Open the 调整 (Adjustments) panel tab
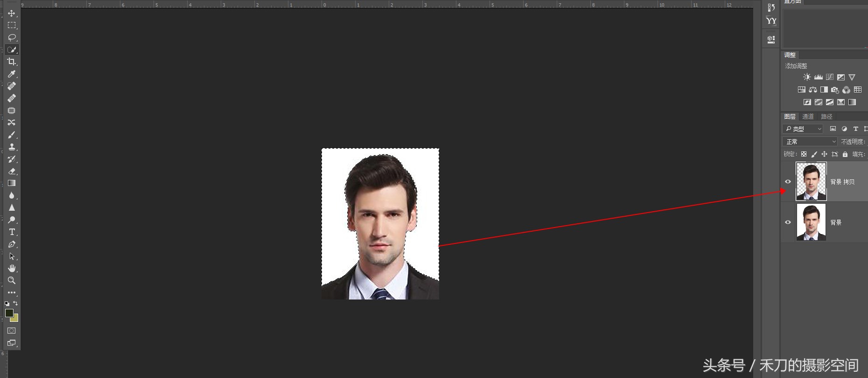Screen dimensions: 868x378 tap(790, 55)
